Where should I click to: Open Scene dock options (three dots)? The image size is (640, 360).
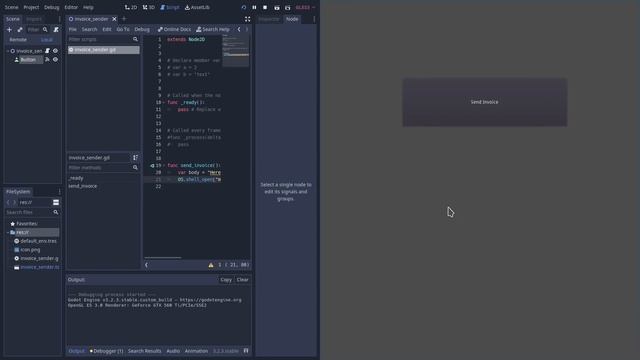coord(60,19)
